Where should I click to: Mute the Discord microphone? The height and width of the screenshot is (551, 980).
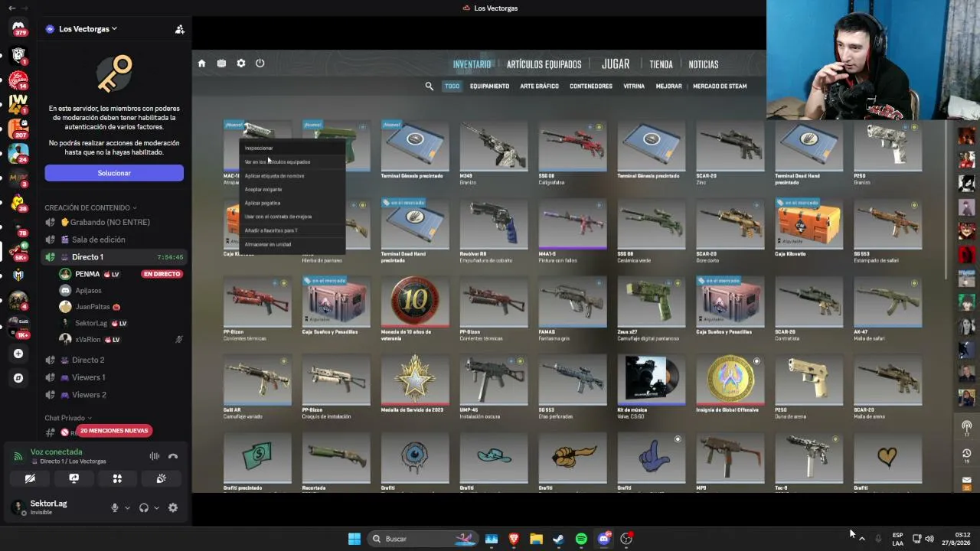click(x=115, y=507)
